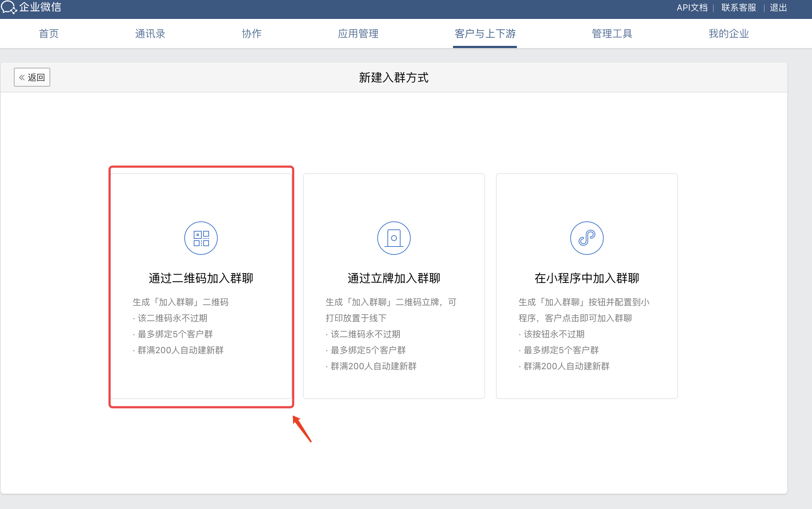Click the mini program circle icon
Image resolution: width=812 pixels, height=509 pixels.
[x=587, y=238]
